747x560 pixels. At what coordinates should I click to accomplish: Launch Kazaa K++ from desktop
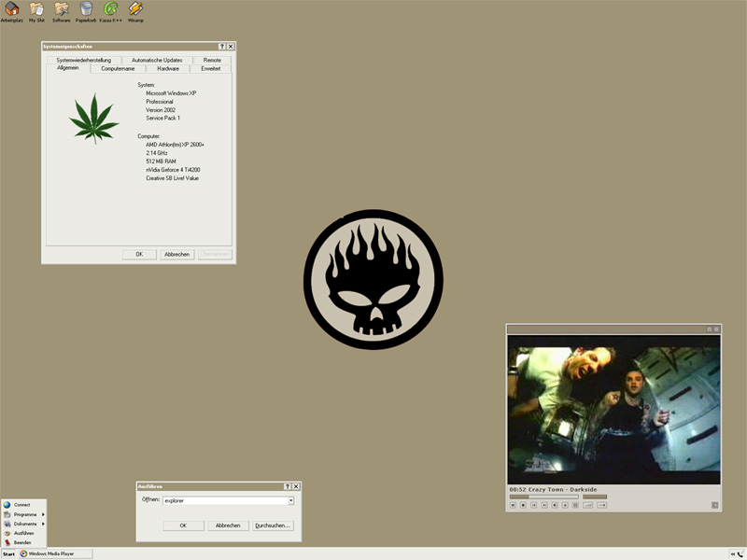pos(110,12)
